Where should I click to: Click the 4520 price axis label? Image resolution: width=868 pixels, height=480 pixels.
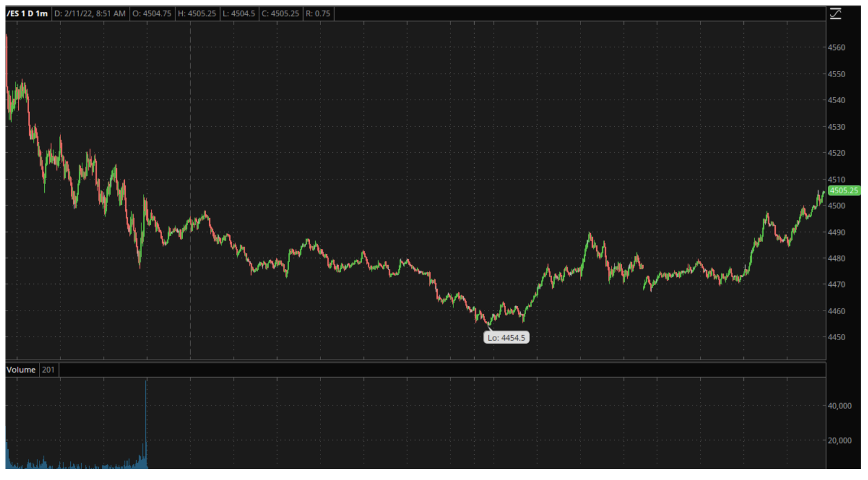(x=836, y=153)
